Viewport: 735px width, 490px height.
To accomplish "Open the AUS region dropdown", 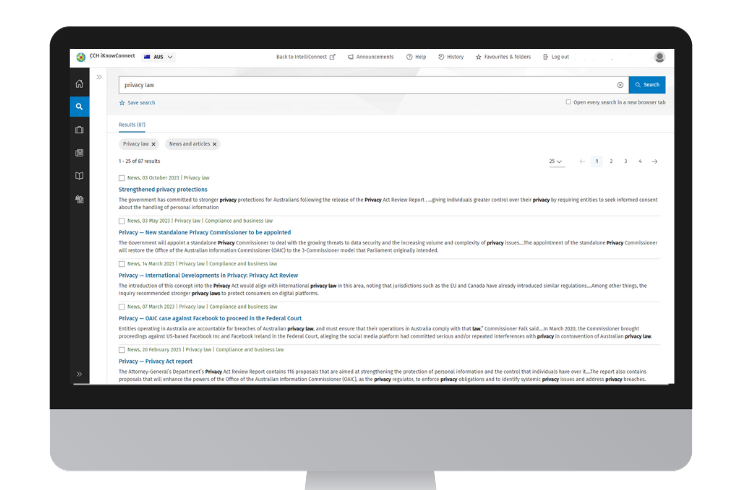I will tap(159, 57).
